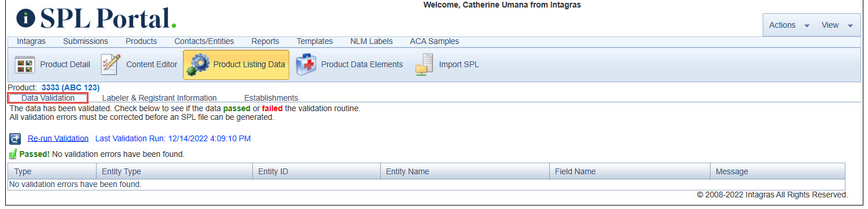Viewport: 868px width, 209px height.
Task: Click the Re-run Validation link
Action: pyautogui.click(x=58, y=138)
